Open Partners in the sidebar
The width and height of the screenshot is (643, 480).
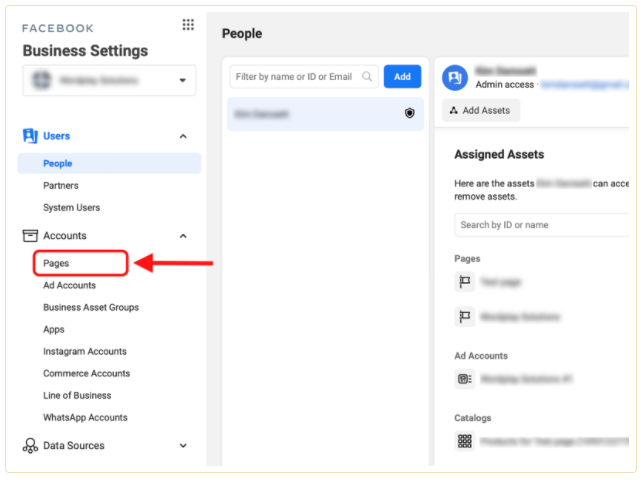61,186
